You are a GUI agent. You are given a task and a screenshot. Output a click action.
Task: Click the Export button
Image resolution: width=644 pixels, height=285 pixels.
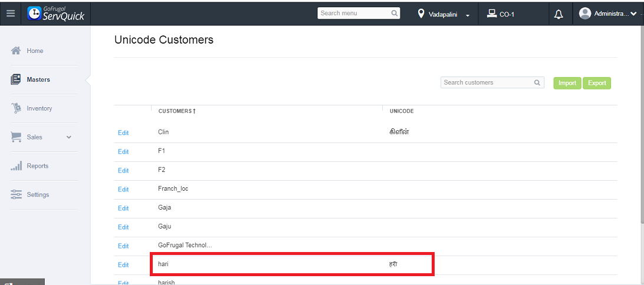coord(597,83)
